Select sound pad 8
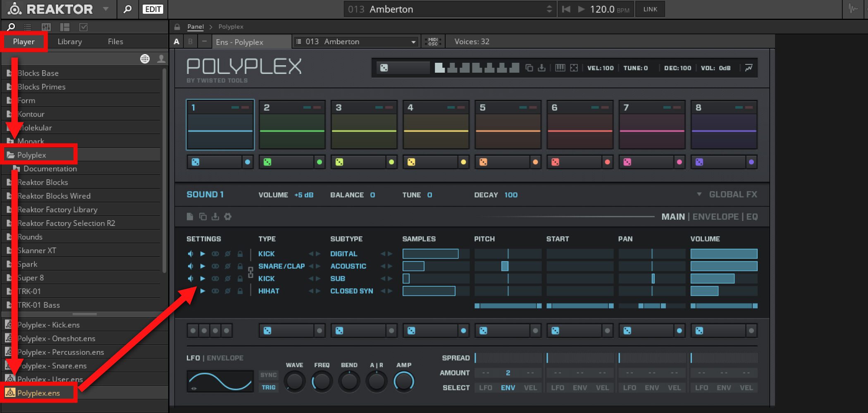 (x=724, y=125)
